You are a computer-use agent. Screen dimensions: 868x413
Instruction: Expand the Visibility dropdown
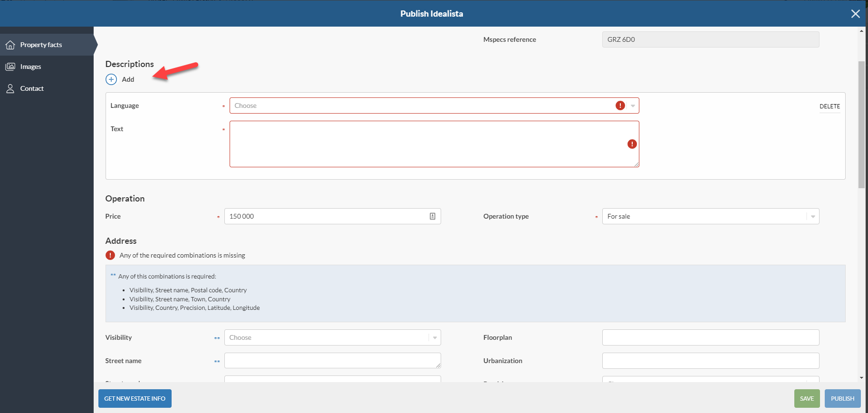pos(332,337)
